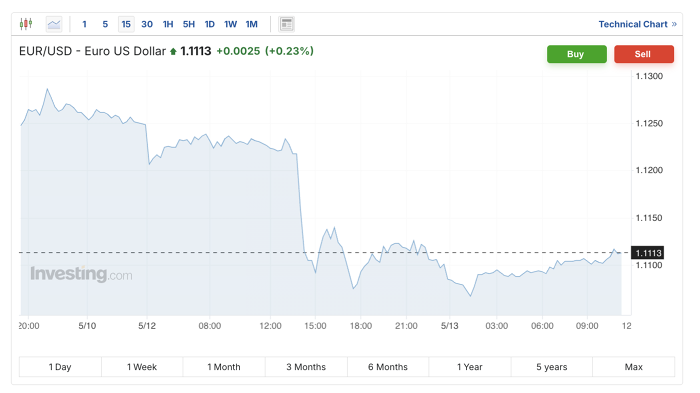Select the area chart type icon
This screenshot has height=393, width=700.
[54, 24]
